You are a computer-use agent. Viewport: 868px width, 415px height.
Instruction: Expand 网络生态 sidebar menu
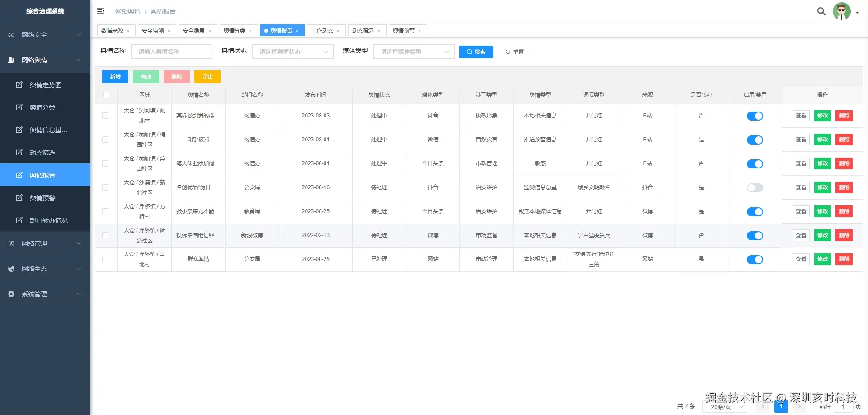(x=79, y=269)
